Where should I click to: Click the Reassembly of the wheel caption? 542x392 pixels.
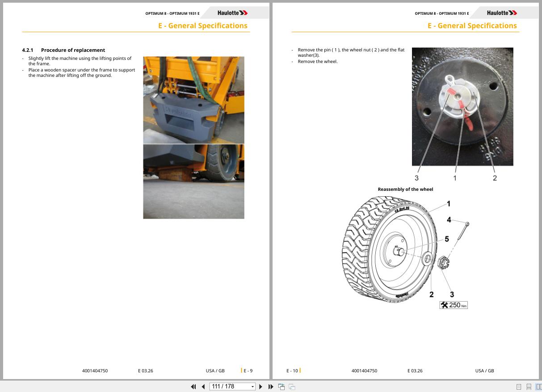tap(405, 190)
